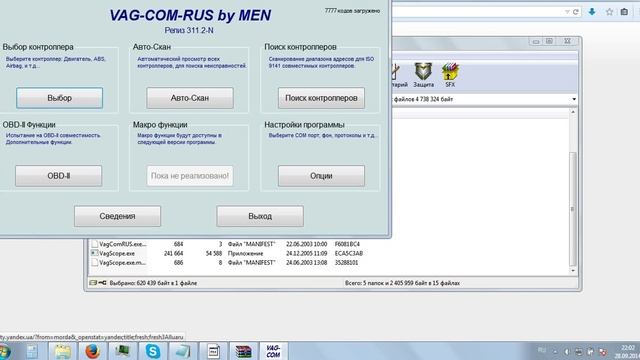
Task: Click the Релиз 311.2-N version text
Action: 189,30
